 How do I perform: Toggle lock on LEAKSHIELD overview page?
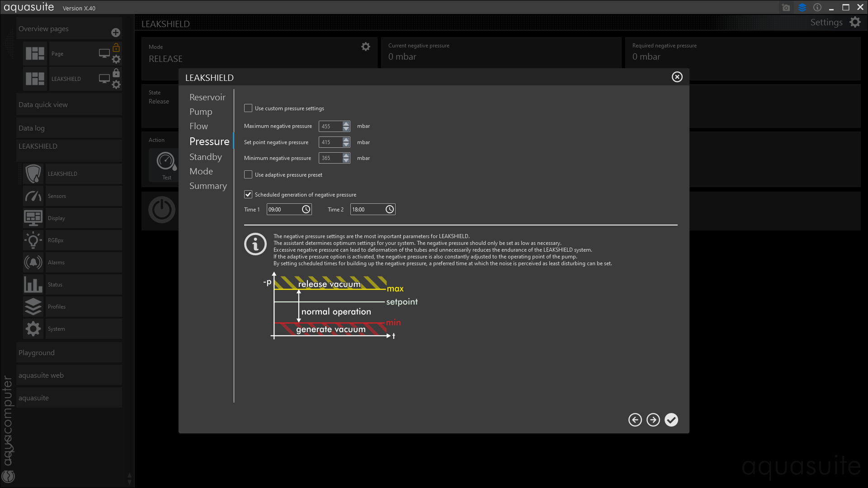click(116, 73)
